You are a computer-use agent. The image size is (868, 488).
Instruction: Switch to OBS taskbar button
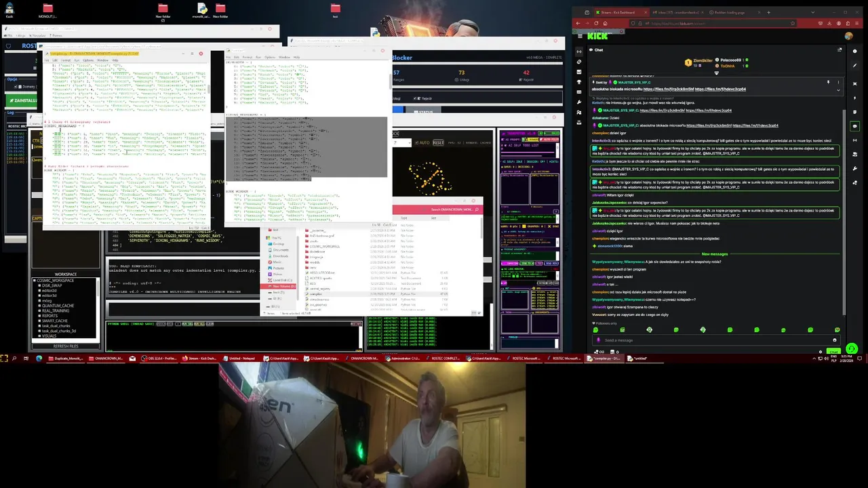[159, 359]
